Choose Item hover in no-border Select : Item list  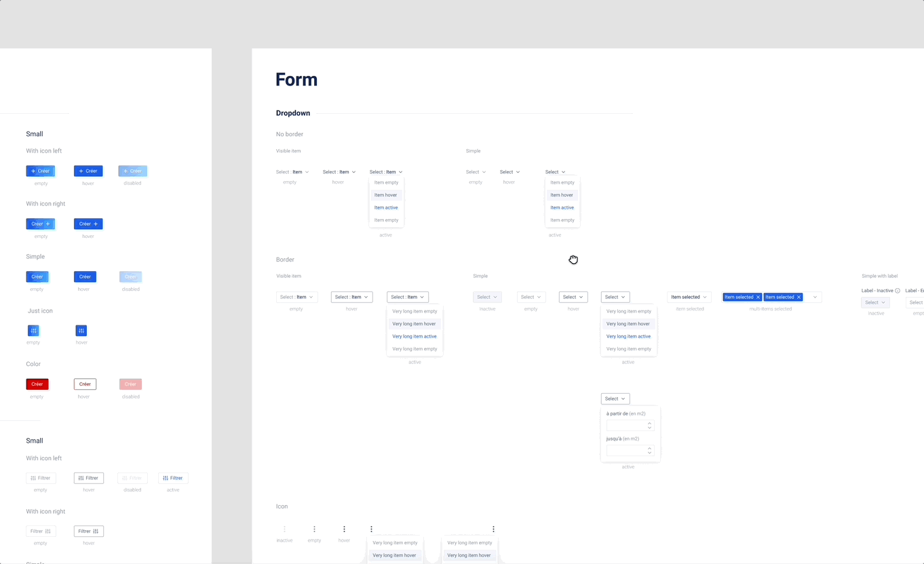tap(386, 195)
